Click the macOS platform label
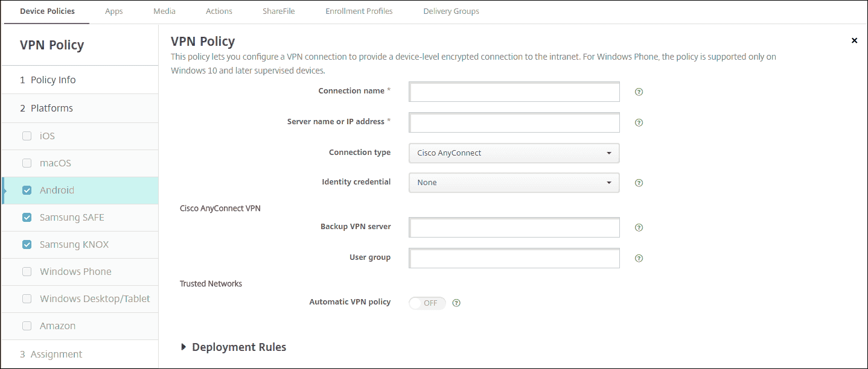 click(56, 163)
